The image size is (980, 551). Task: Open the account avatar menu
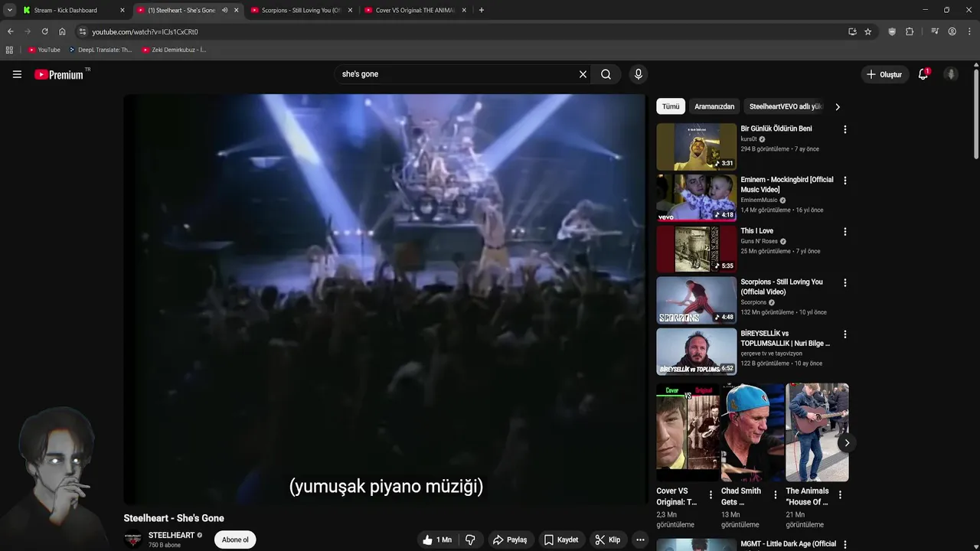[951, 74]
